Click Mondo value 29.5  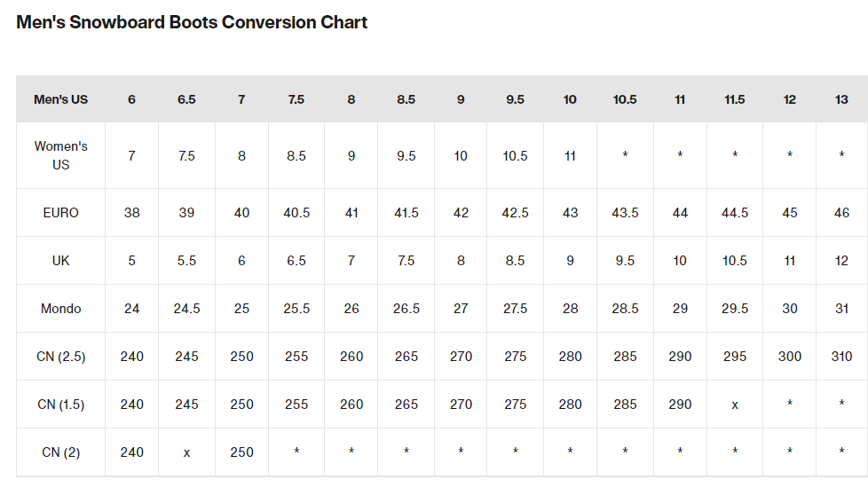tap(735, 309)
